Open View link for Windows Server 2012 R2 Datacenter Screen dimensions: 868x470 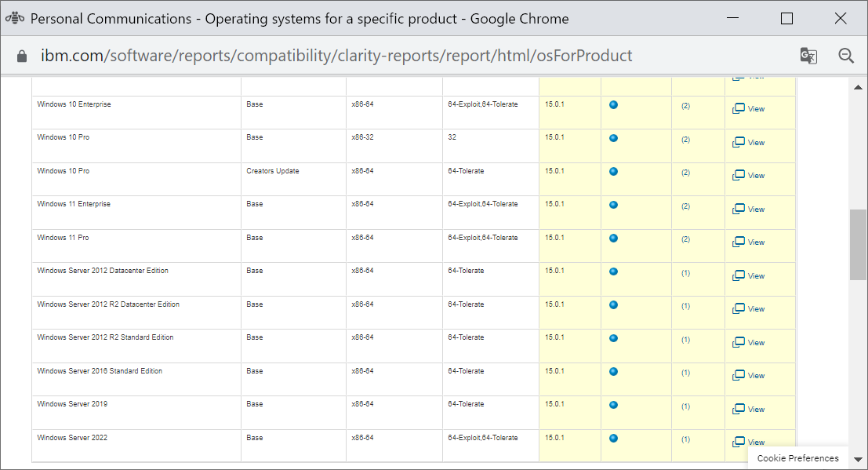pos(749,308)
